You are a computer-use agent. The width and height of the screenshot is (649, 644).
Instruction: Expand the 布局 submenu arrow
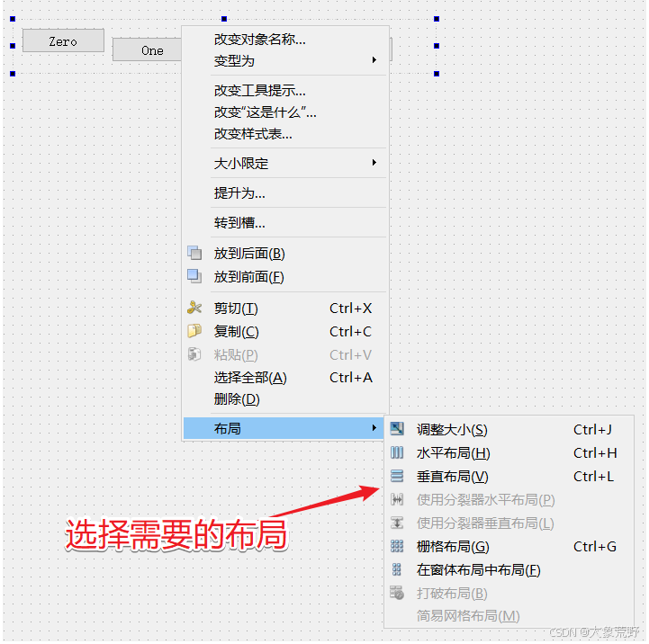pyautogui.click(x=374, y=427)
